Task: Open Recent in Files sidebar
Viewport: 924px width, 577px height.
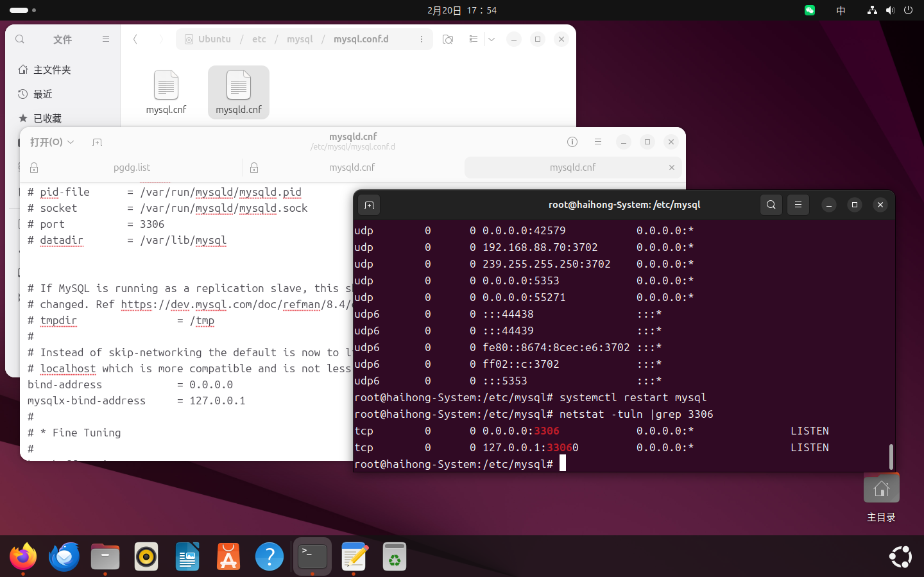Action: pos(64,94)
